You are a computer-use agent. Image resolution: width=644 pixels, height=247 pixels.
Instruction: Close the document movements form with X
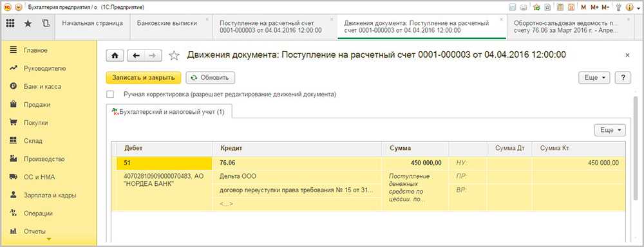point(627,55)
